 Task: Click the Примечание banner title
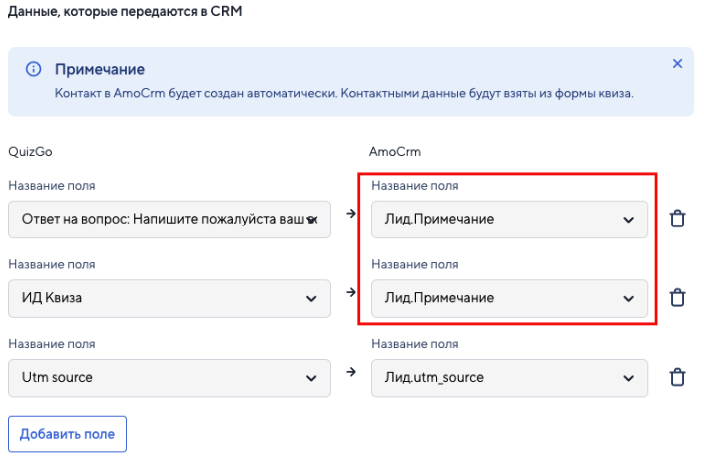[99, 70]
